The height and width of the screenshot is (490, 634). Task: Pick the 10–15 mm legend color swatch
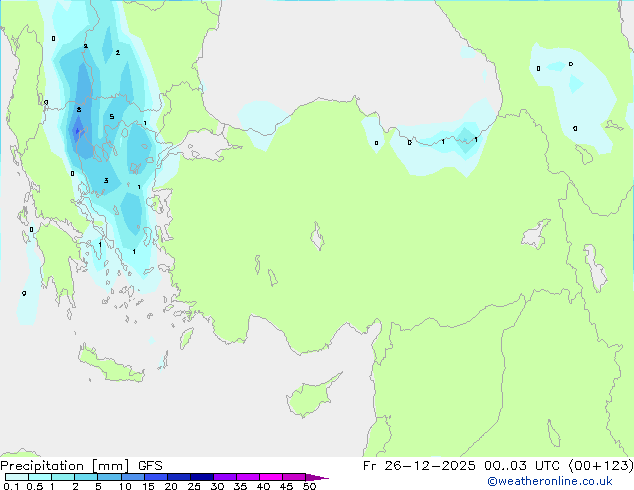point(132,477)
